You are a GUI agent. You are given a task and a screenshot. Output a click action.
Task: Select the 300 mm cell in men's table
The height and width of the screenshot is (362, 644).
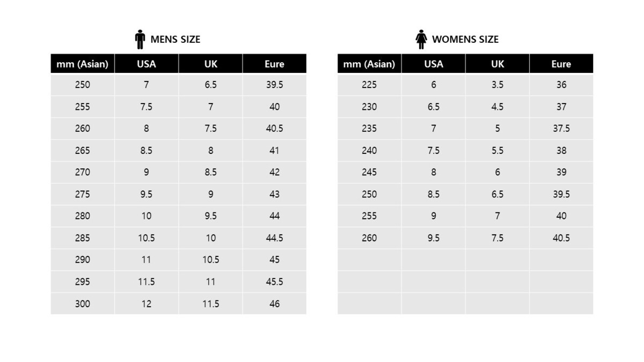(83, 304)
